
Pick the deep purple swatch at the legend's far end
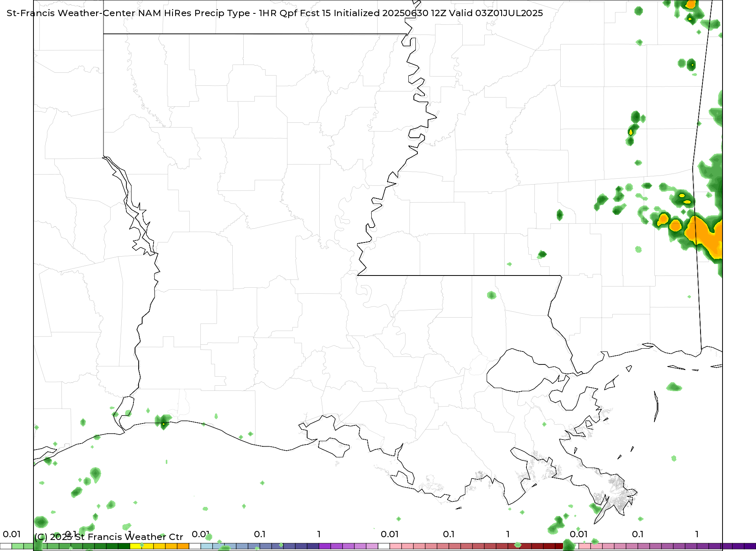pos(750,546)
